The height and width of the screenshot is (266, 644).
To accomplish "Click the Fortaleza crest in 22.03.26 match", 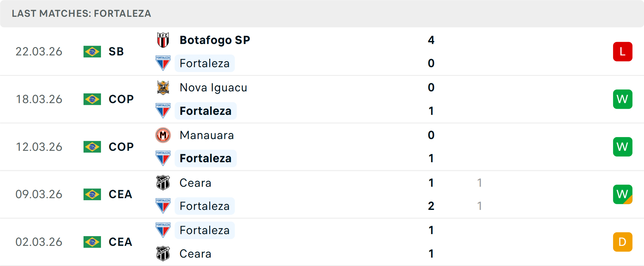I will (163, 63).
